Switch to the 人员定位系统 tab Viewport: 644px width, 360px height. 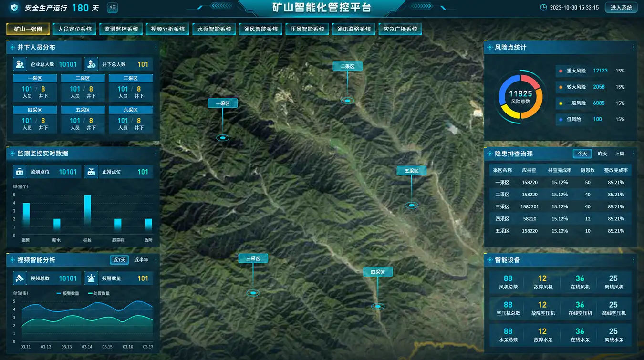[75, 29]
